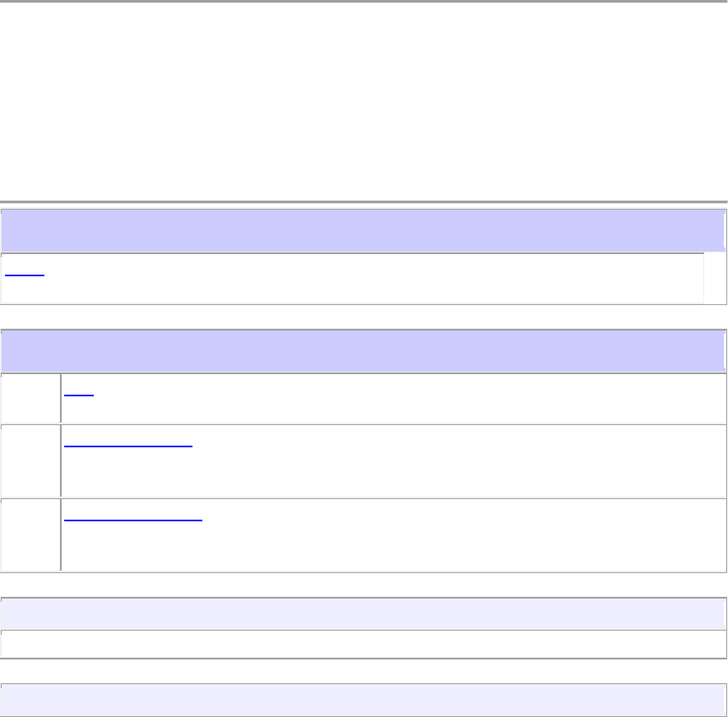Select the bottom-most light lavender header bar
Viewport: 728px width, 717px height.
coord(362,700)
